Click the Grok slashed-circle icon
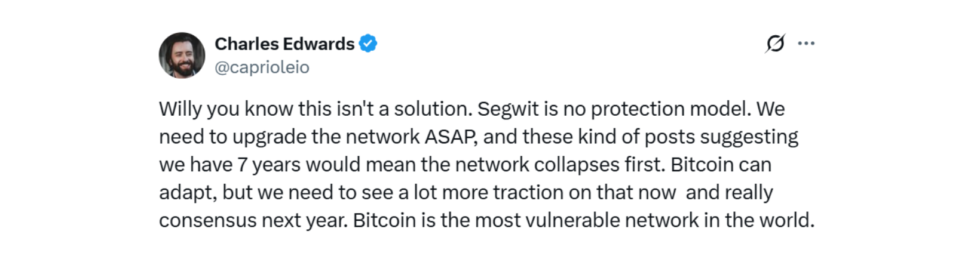Screen dimensions: 980x265 (x=775, y=44)
